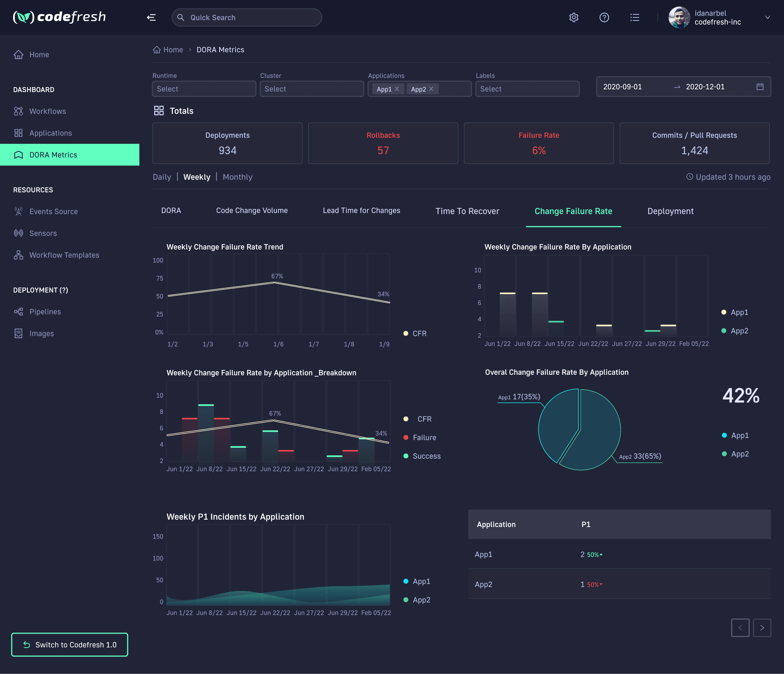Toggle Failure series in breakdown legend
This screenshot has height=674, width=784.
[424, 437]
